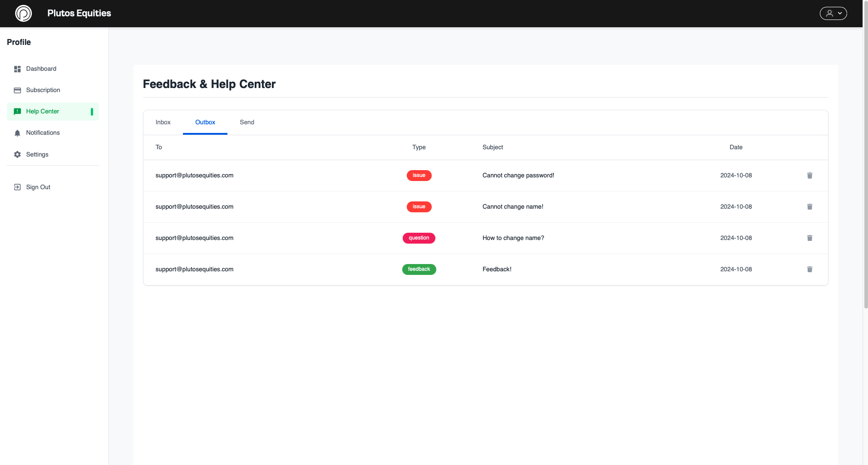
Task: Click the Notifications bell icon
Action: (x=17, y=133)
